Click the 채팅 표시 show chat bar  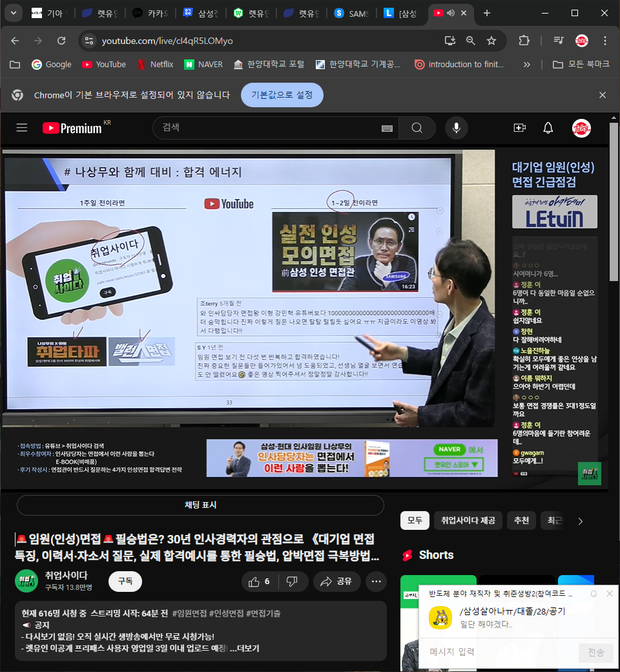click(x=200, y=505)
